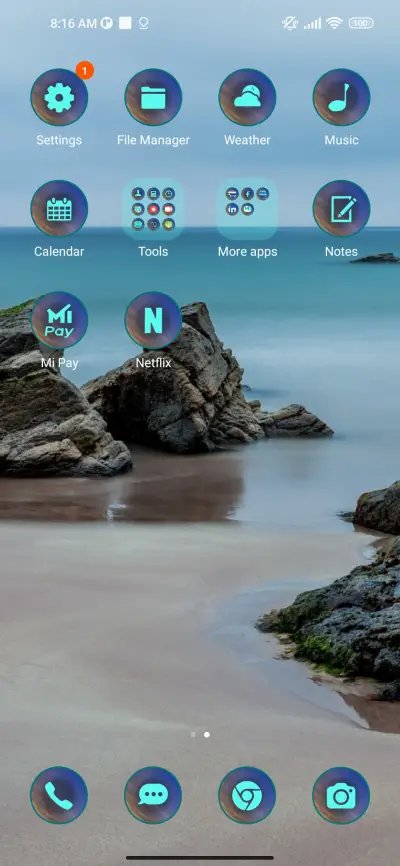Tap the 8:16 AM clock
This screenshot has height=866, width=400.
tap(73, 23)
